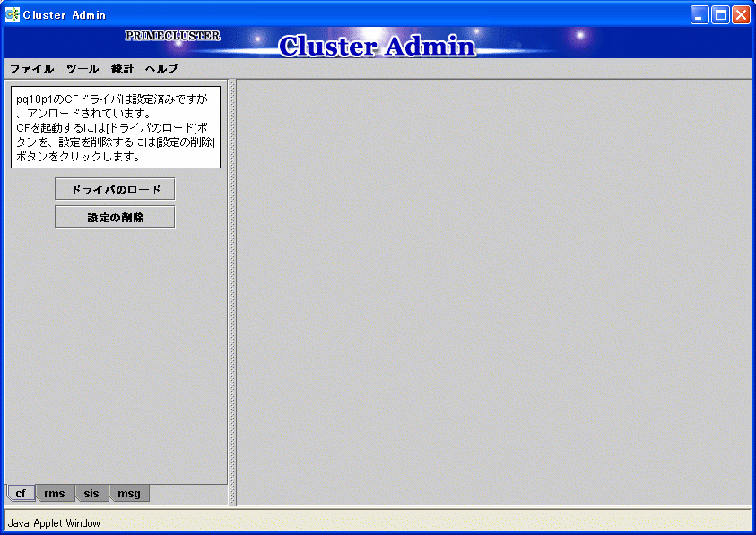Click the CF driver status message text
756x535 pixels.
pos(116,128)
